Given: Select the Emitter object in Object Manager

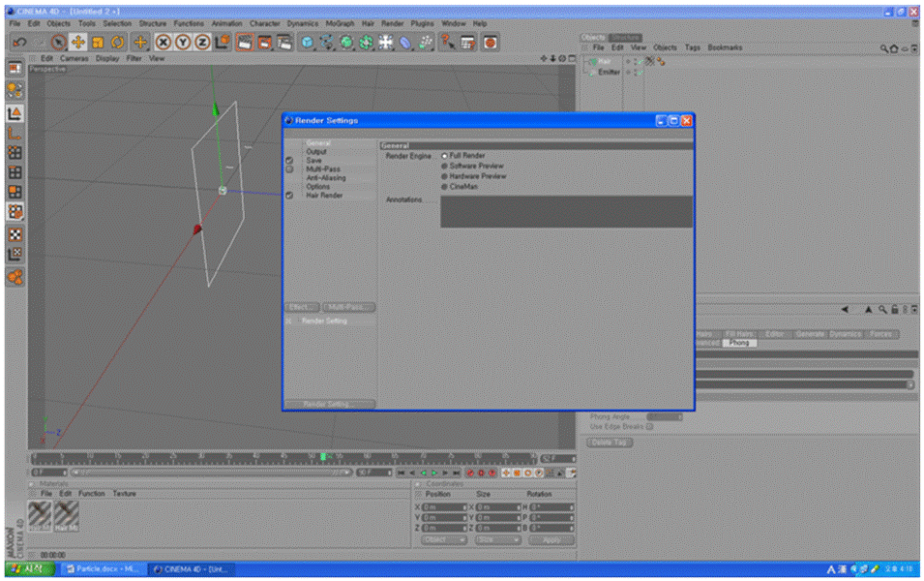Looking at the screenshot, I should (x=609, y=72).
